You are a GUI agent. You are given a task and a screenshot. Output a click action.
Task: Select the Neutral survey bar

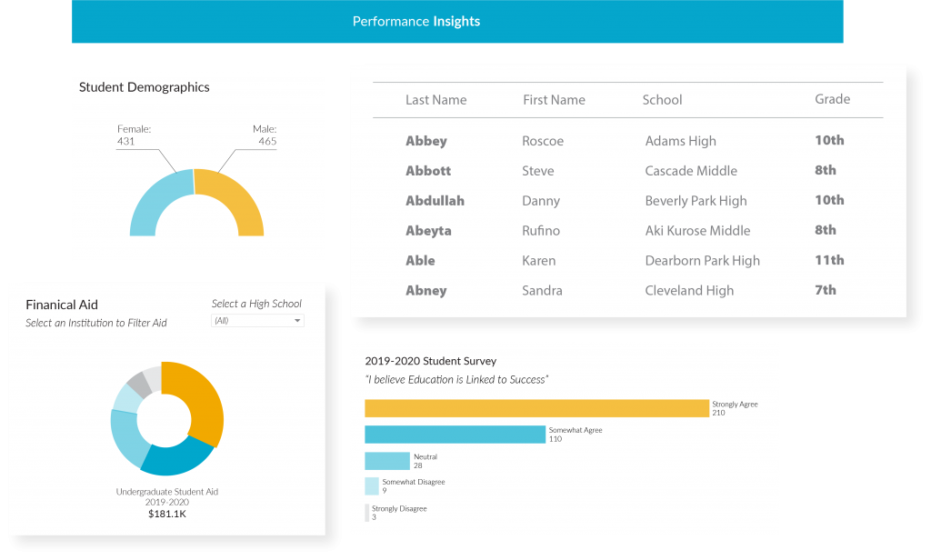387,461
